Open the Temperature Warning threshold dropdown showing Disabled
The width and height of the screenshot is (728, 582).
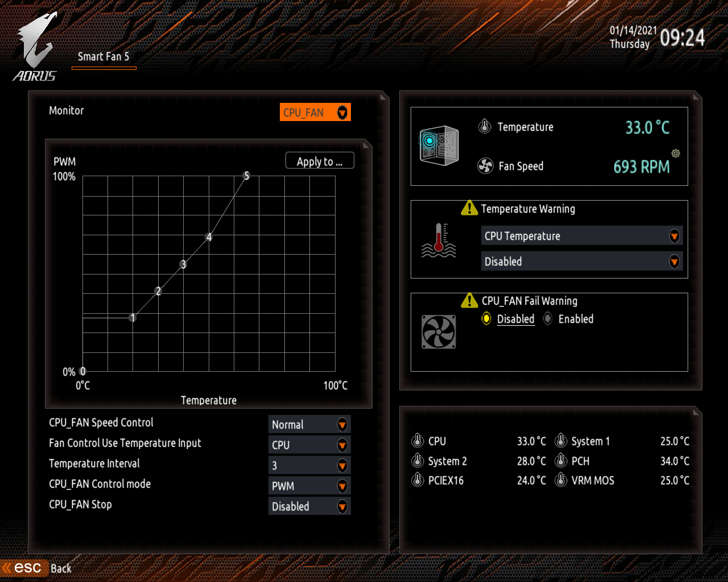coord(582,261)
